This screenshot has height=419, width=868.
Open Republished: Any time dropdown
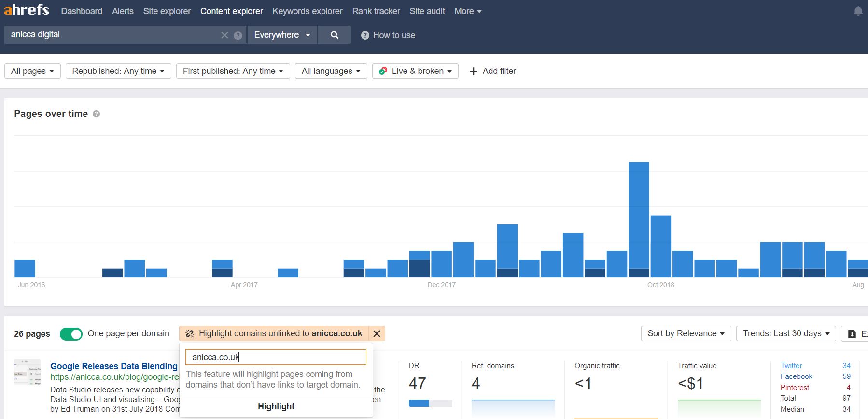pos(118,71)
